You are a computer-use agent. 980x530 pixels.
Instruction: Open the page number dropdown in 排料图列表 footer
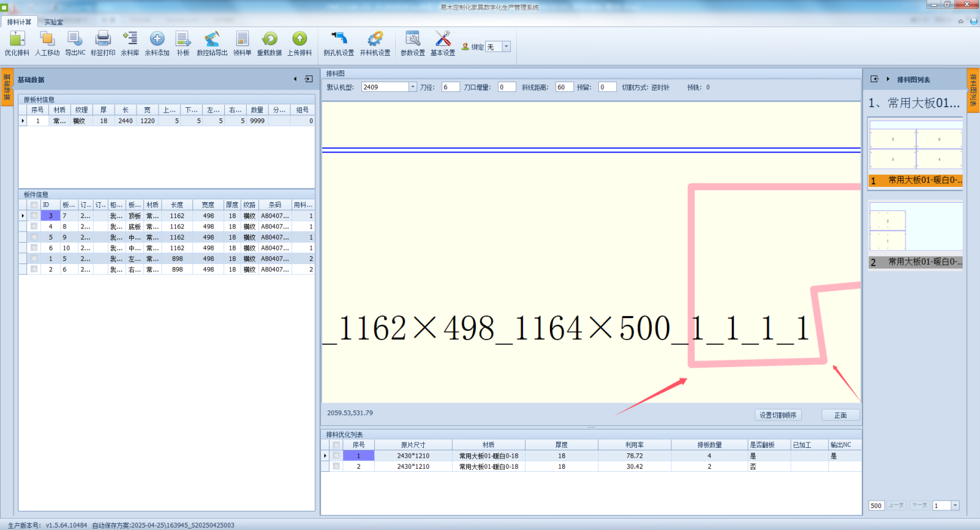coord(955,505)
